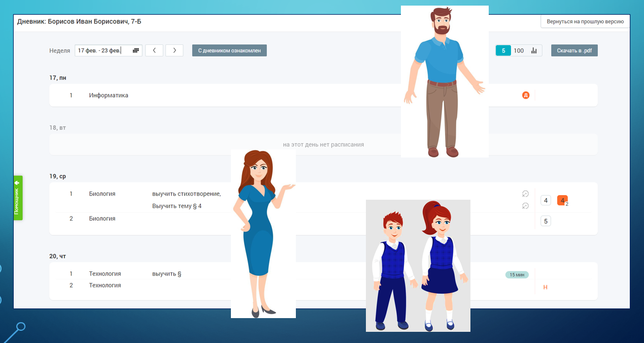Click the orange highlighted grade 4 in Биология

[x=562, y=201]
